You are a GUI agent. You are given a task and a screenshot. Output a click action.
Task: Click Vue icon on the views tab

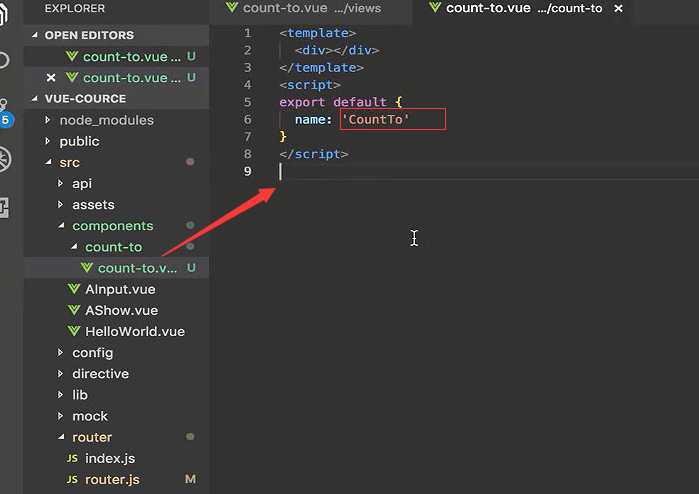pyautogui.click(x=231, y=8)
